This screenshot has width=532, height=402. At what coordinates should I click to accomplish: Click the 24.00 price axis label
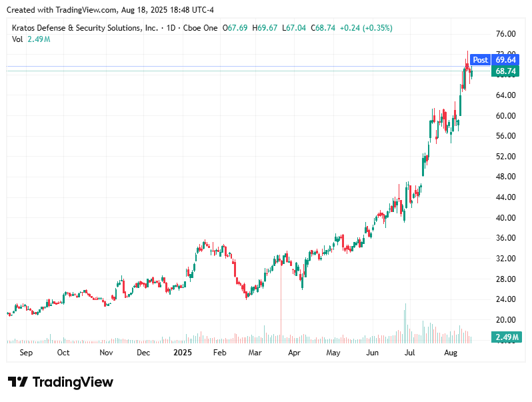(505, 299)
